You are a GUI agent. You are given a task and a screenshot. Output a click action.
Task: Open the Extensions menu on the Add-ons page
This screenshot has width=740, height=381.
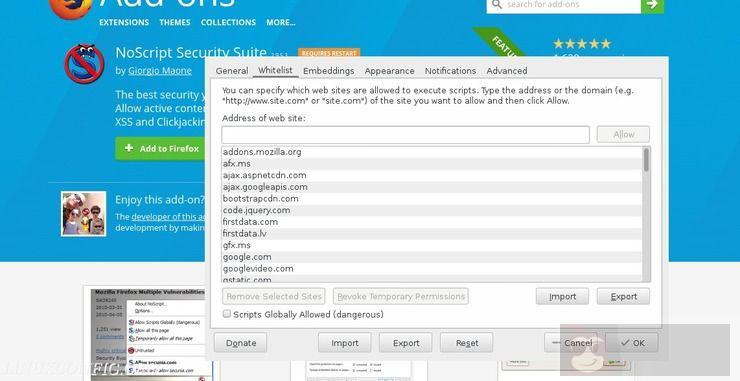coord(124,22)
